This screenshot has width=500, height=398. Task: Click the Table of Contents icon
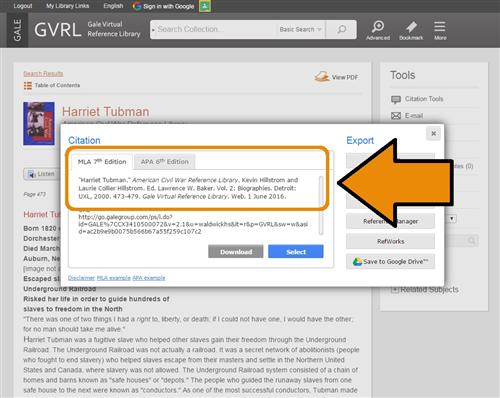[x=28, y=85]
